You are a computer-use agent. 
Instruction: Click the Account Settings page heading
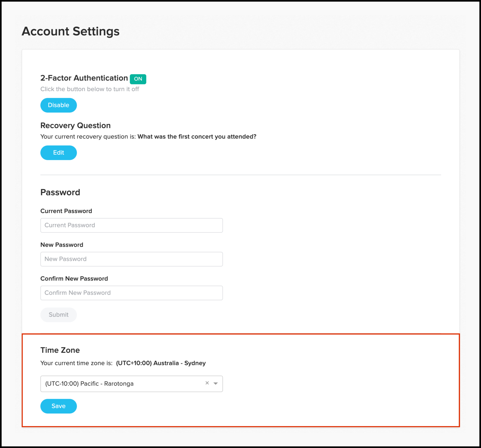point(71,31)
